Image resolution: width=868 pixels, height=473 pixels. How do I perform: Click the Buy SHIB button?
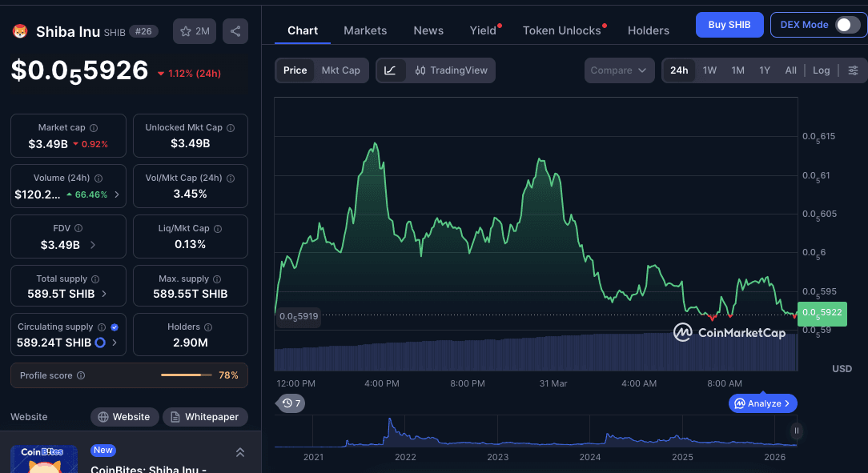729,25
